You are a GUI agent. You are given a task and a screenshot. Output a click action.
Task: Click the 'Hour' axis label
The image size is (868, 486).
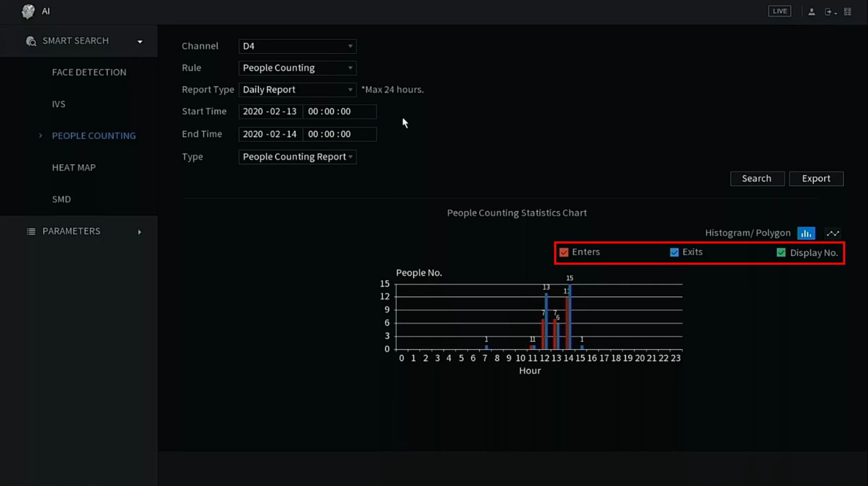pos(530,371)
